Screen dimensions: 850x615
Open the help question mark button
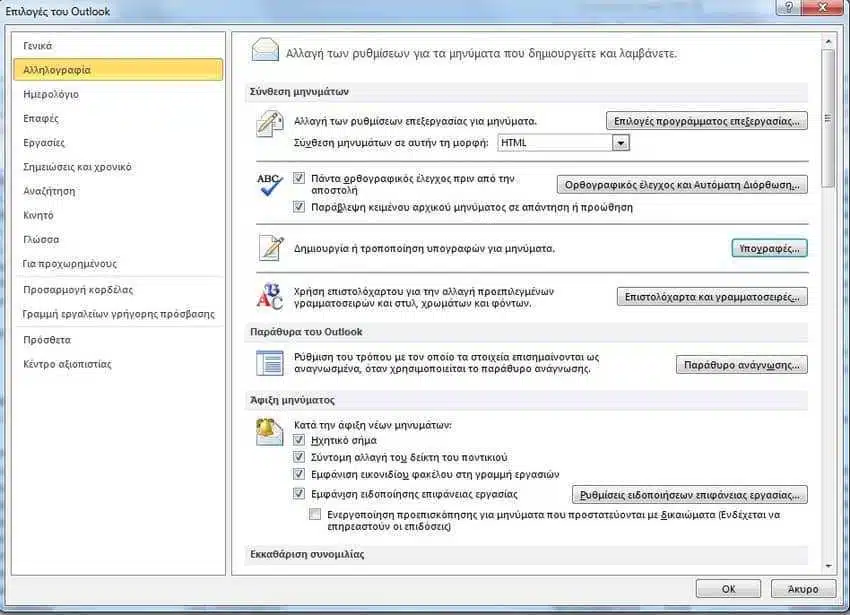pos(789,7)
